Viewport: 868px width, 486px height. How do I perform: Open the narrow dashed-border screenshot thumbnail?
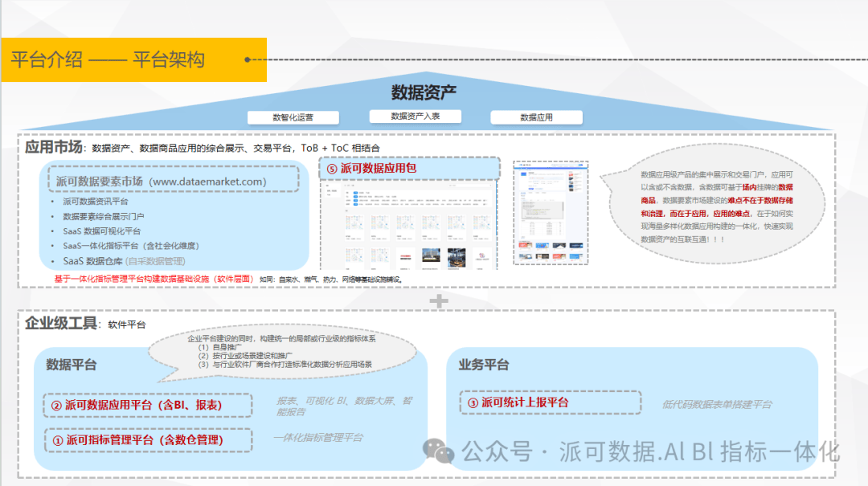pos(551,213)
